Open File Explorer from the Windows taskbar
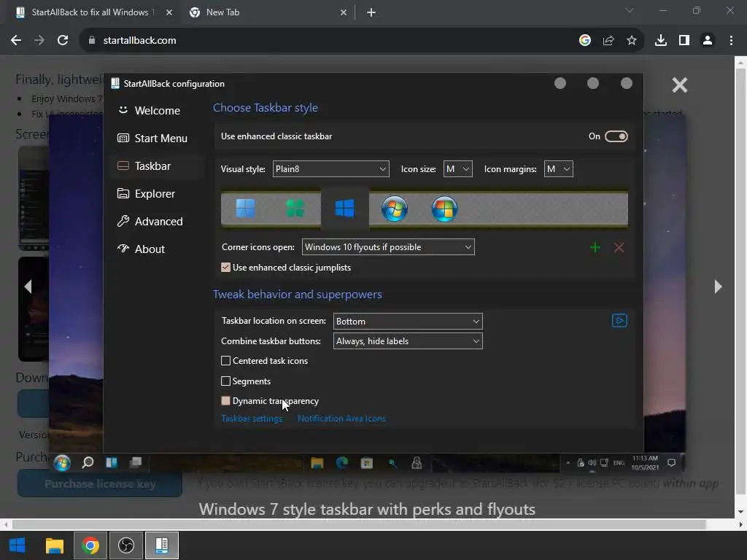Viewport: 747px width, 560px height. point(54,545)
